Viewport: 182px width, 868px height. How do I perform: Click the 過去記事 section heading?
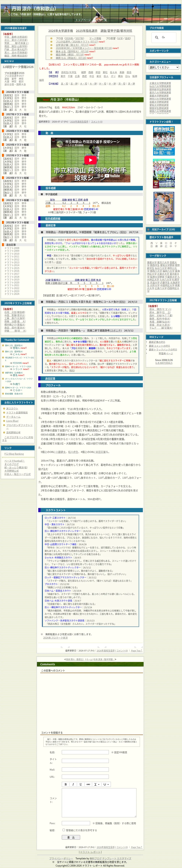[x=50, y=378]
